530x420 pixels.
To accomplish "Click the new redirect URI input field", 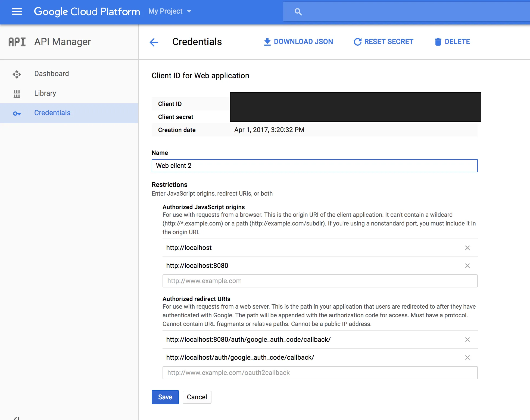I will (x=320, y=373).
